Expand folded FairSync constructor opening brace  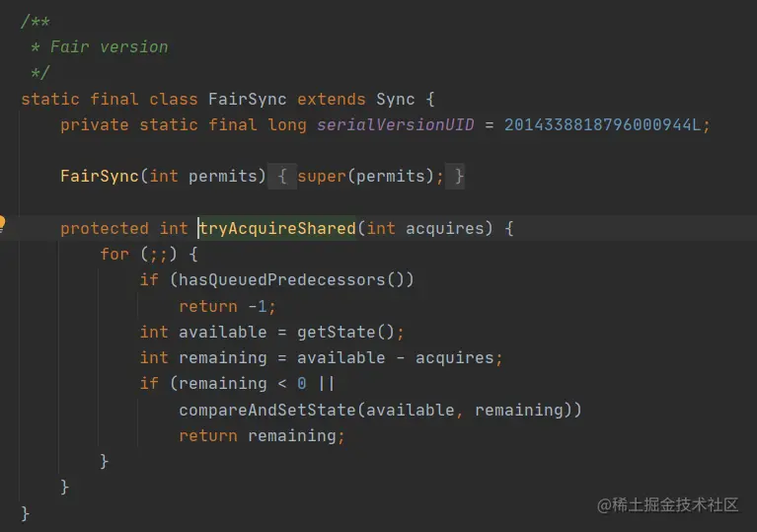282,177
